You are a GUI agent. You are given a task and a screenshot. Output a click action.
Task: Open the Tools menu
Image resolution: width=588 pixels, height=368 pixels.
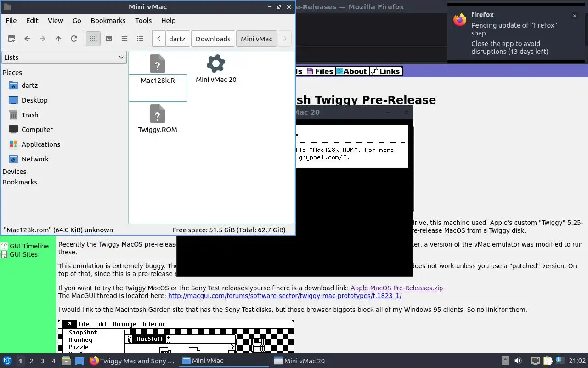tap(143, 21)
